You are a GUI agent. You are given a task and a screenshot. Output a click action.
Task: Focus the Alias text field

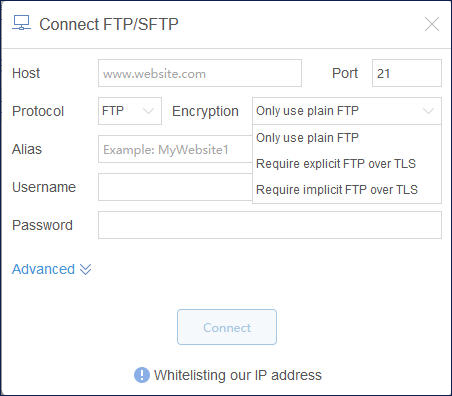175,149
